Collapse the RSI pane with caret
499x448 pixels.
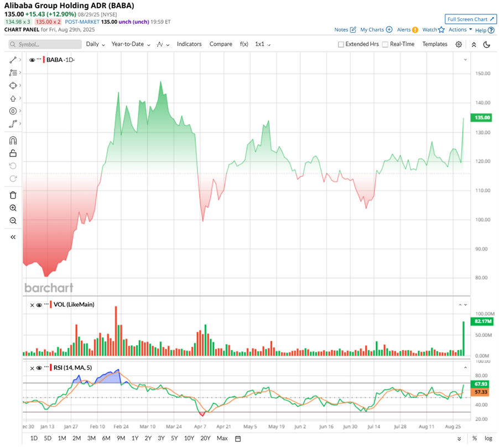[465, 368]
